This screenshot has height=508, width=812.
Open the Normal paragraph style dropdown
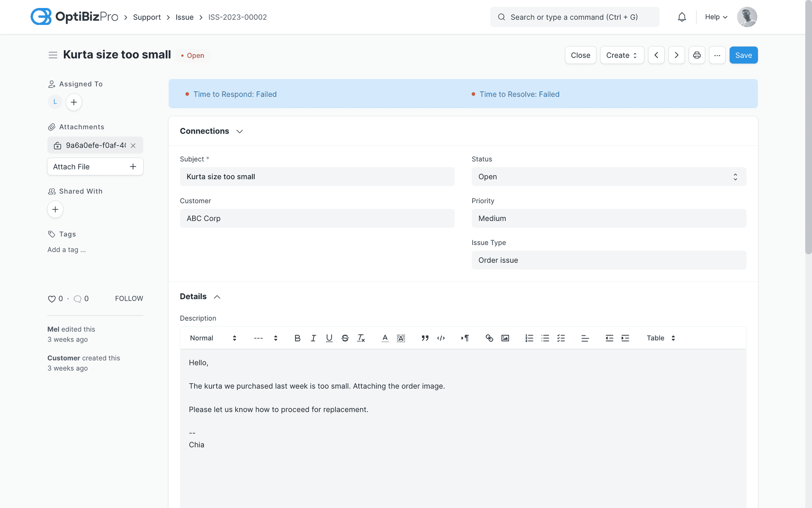(211, 338)
